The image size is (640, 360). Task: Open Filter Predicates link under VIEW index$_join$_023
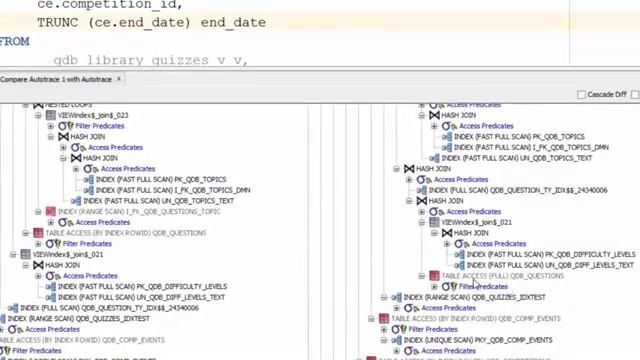click(x=100, y=126)
